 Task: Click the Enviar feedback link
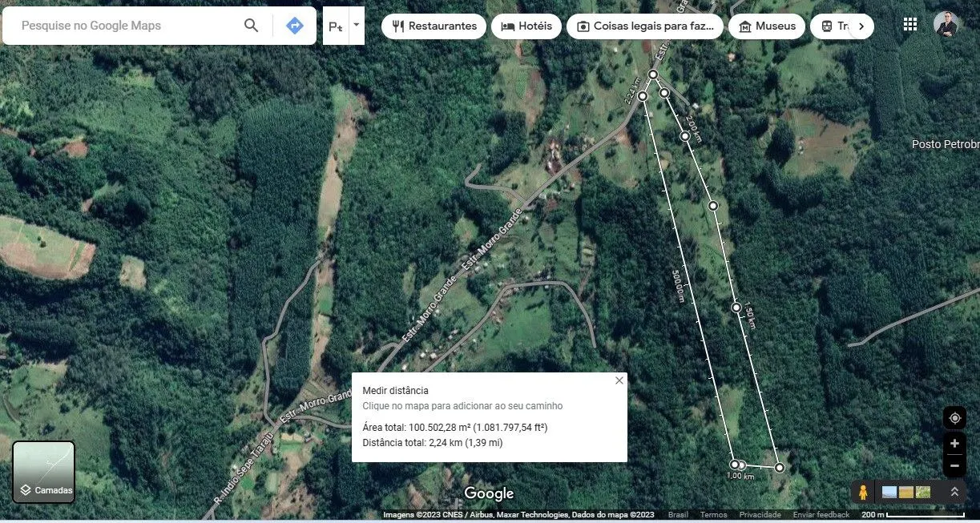coord(821,515)
